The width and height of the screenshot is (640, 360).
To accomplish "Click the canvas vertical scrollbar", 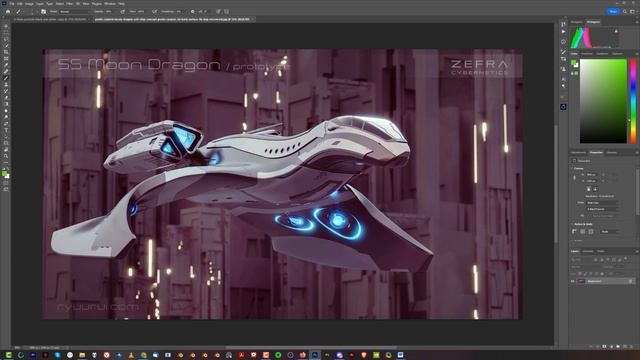I will 555,184.
